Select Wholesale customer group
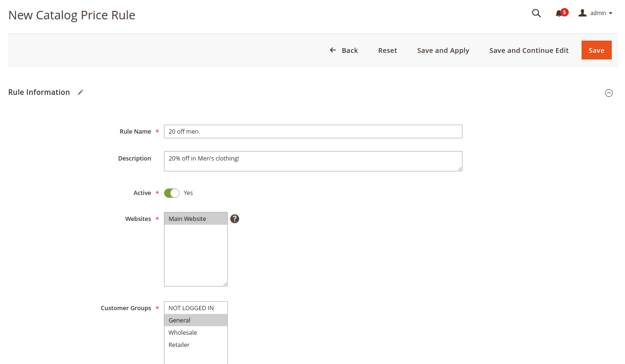625x364 pixels. click(196, 332)
